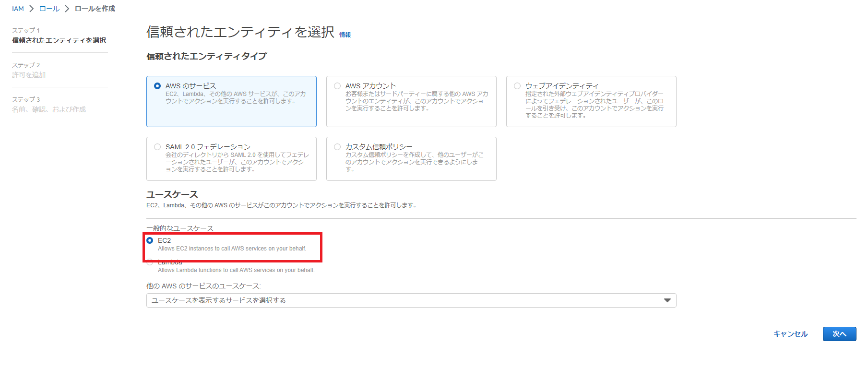Image resolution: width=868 pixels, height=369 pixels.
Task: Select the カスタム信頼ポリシー radio option
Action: coord(337,147)
